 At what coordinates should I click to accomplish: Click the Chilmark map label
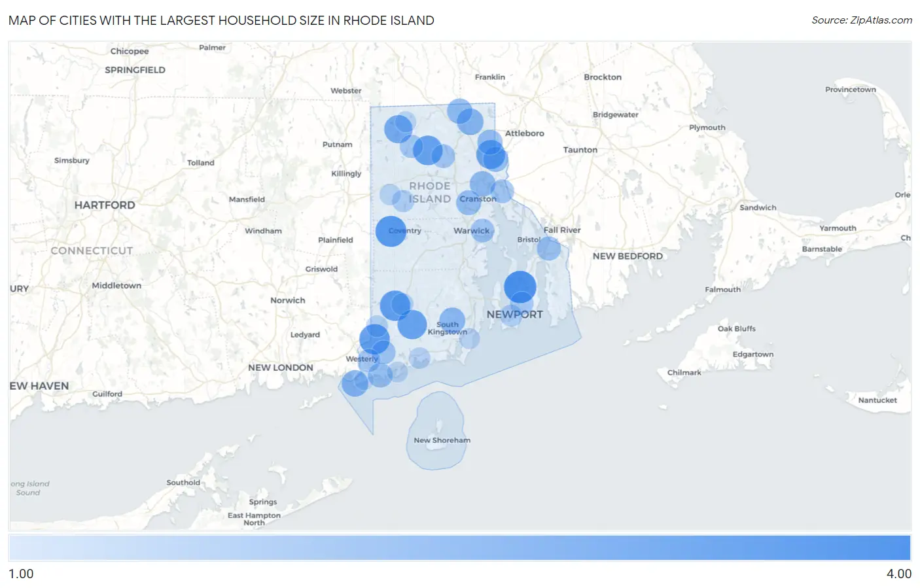pos(684,373)
